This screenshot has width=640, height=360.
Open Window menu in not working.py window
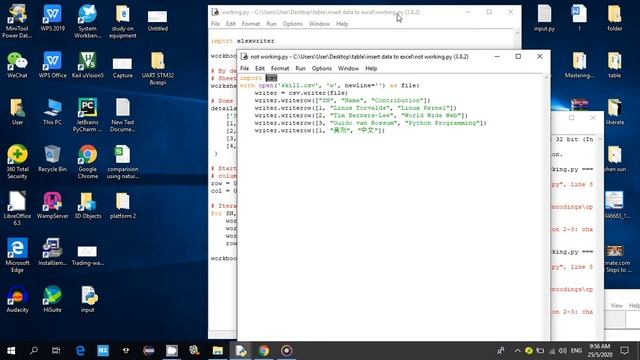tap(348, 68)
